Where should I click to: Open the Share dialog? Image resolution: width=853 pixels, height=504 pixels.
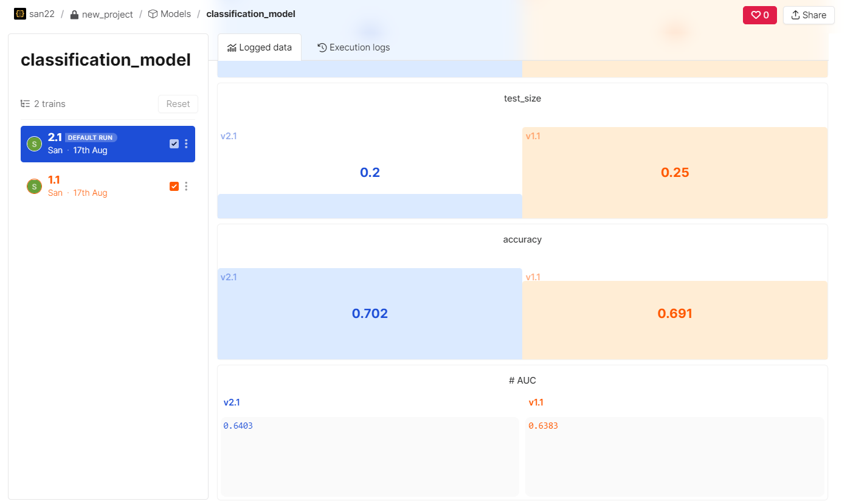point(809,15)
